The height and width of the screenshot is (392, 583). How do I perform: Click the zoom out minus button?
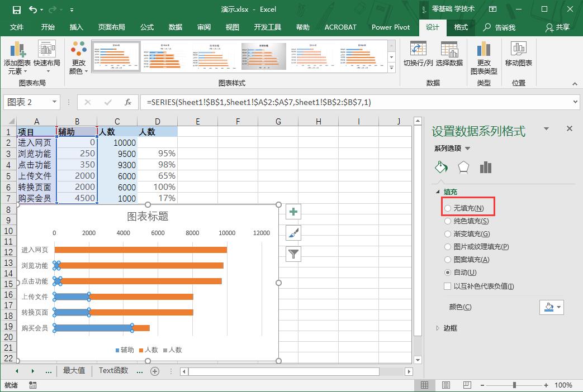482,385
